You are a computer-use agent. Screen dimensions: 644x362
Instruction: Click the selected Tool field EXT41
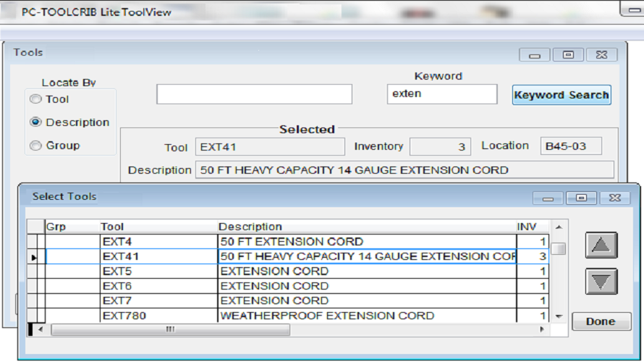click(x=270, y=147)
